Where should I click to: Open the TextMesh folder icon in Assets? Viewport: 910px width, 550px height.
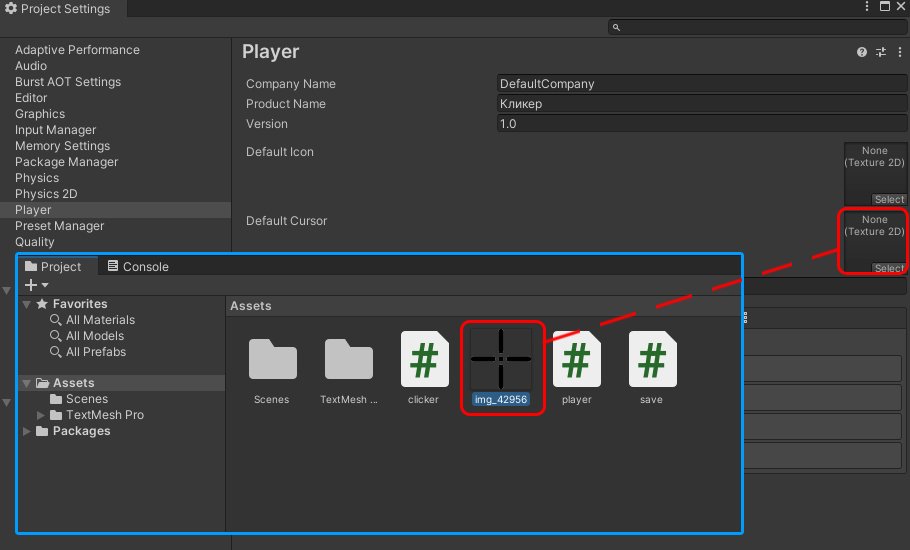coord(348,360)
